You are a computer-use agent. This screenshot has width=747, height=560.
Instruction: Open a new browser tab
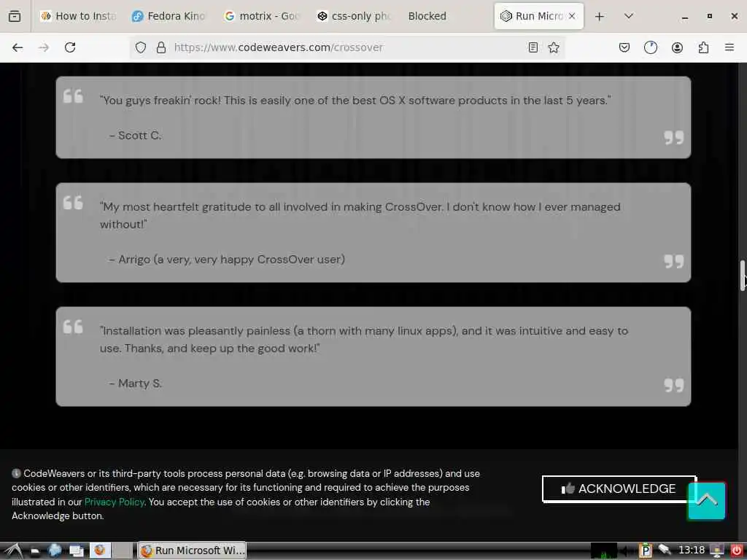[600, 16]
